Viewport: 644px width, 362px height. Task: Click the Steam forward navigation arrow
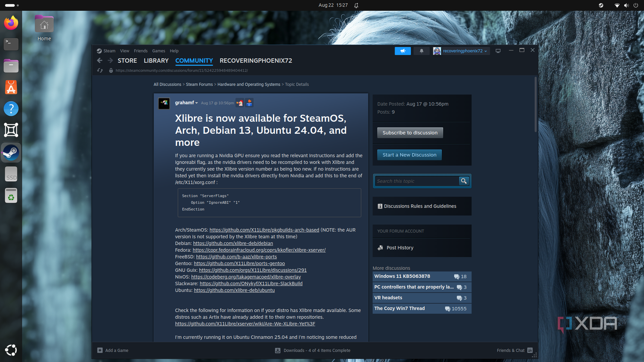[110, 60]
